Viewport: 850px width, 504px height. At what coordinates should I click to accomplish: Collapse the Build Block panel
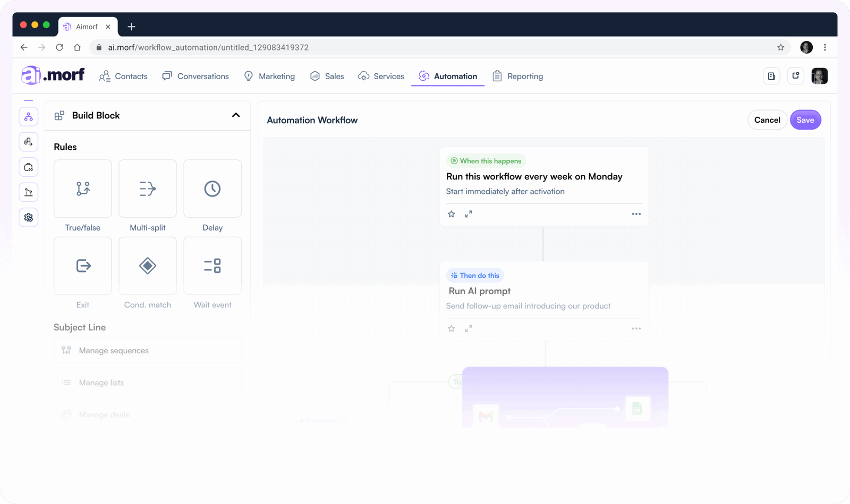[236, 115]
